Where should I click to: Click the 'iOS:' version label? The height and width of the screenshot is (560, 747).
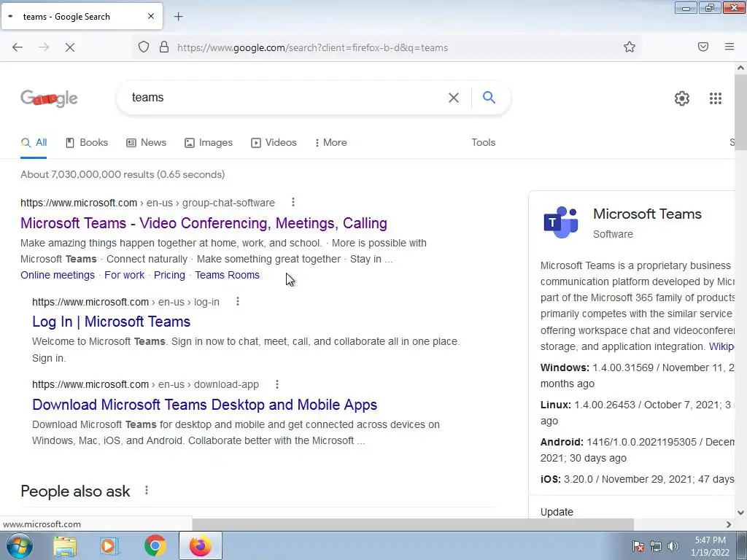click(551, 479)
